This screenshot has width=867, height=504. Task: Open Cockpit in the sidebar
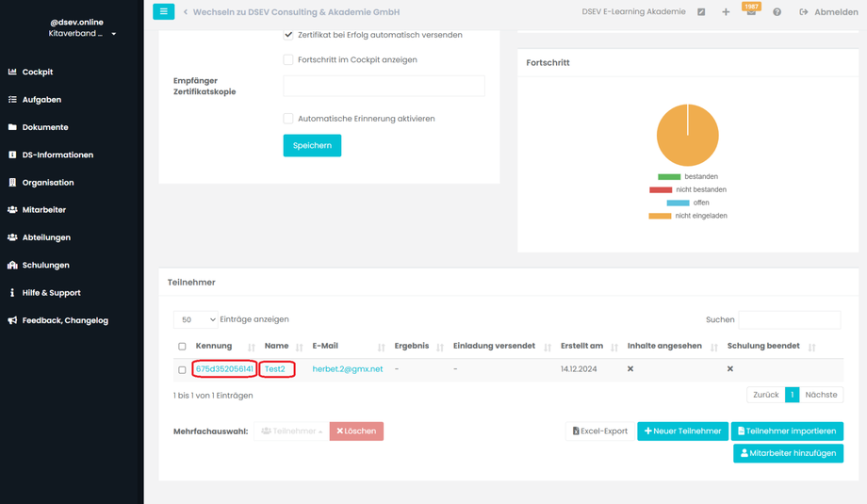(x=38, y=72)
